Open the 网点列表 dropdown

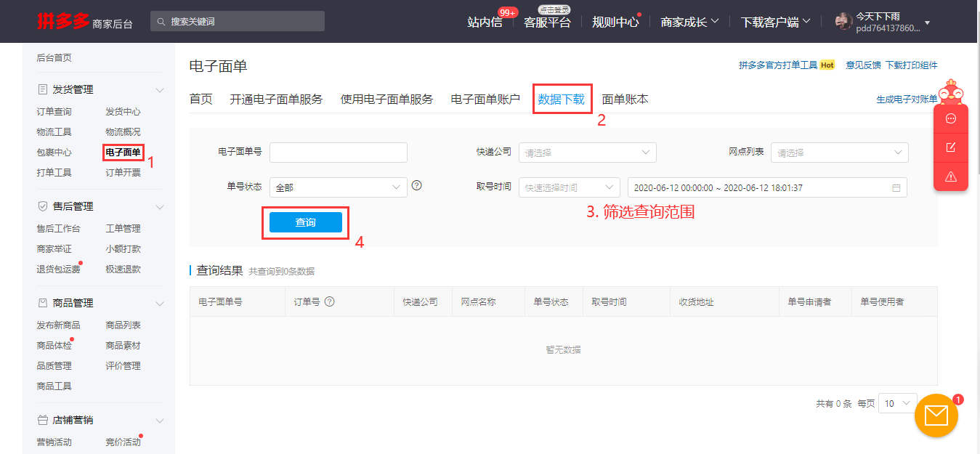click(x=839, y=153)
